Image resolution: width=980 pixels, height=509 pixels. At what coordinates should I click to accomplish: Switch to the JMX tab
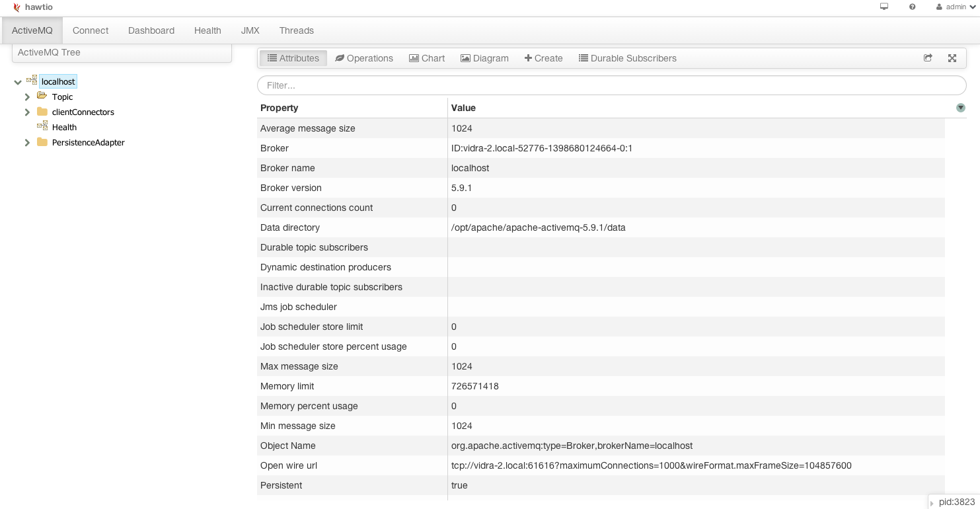click(250, 30)
